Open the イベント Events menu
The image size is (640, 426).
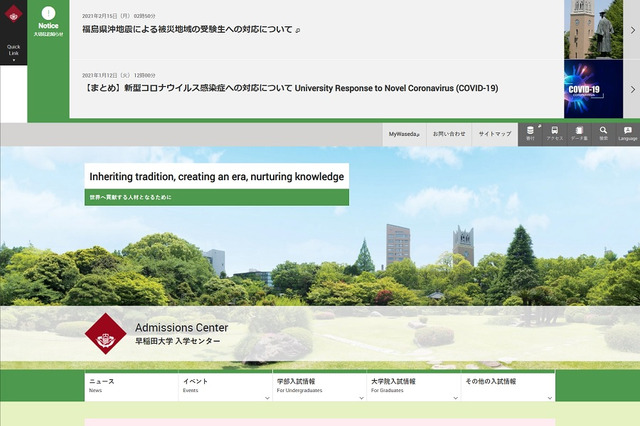pos(225,386)
